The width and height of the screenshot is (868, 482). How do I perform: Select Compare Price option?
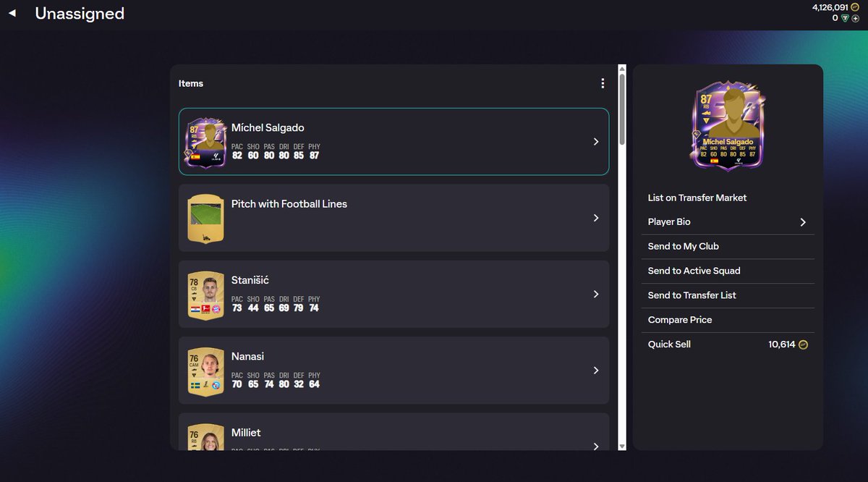pyautogui.click(x=728, y=320)
